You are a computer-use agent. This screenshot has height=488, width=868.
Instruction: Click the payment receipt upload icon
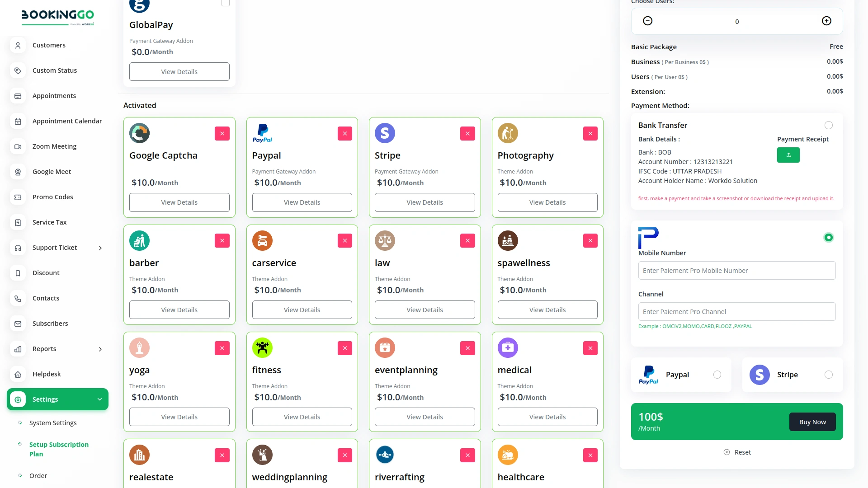(x=788, y=155)
